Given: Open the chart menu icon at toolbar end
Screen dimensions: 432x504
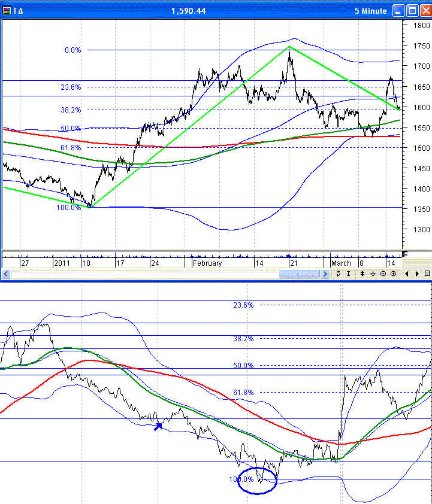Looking at the screenshot, I should (427, 274).
